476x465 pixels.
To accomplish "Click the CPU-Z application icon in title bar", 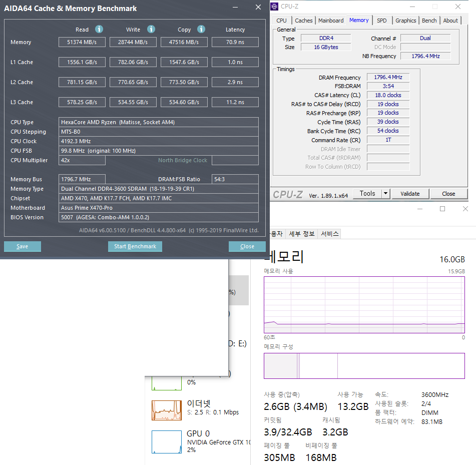I will tap(274, 7).
